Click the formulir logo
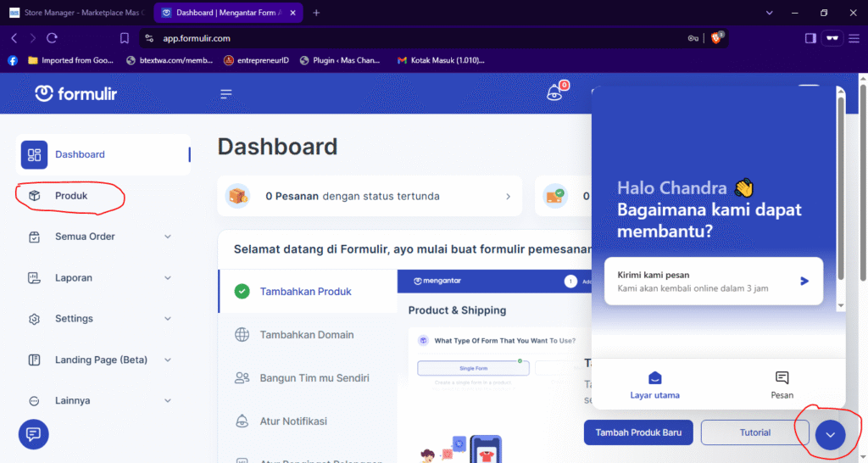868x463 pixels. [75, 93]
